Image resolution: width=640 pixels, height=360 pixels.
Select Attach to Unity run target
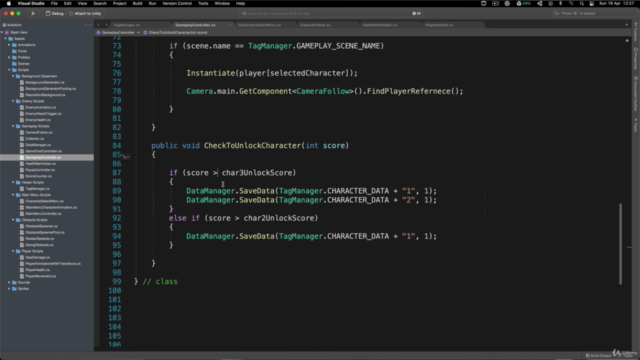pos(85,13)
